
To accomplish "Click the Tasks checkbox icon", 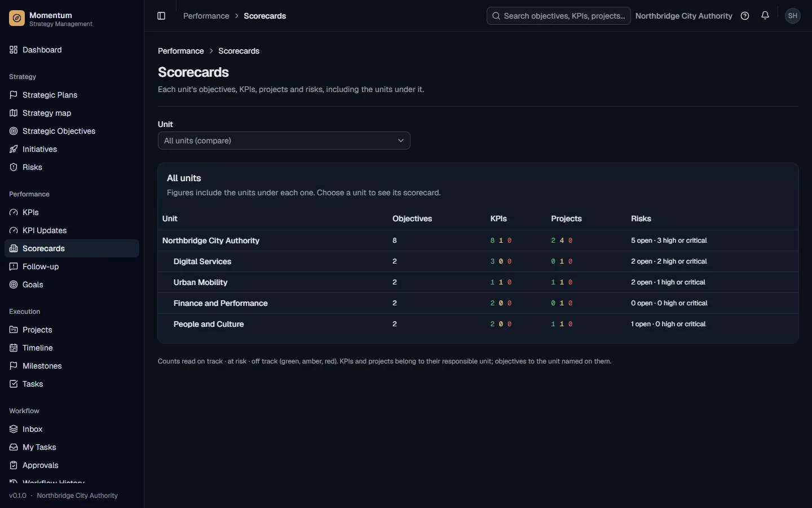I will [14, 384].
